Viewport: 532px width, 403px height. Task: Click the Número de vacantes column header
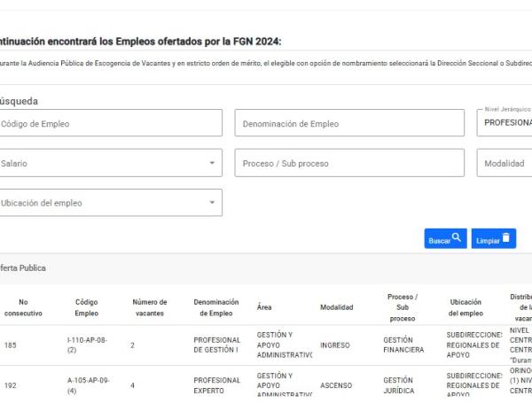[x=150, y=307]
